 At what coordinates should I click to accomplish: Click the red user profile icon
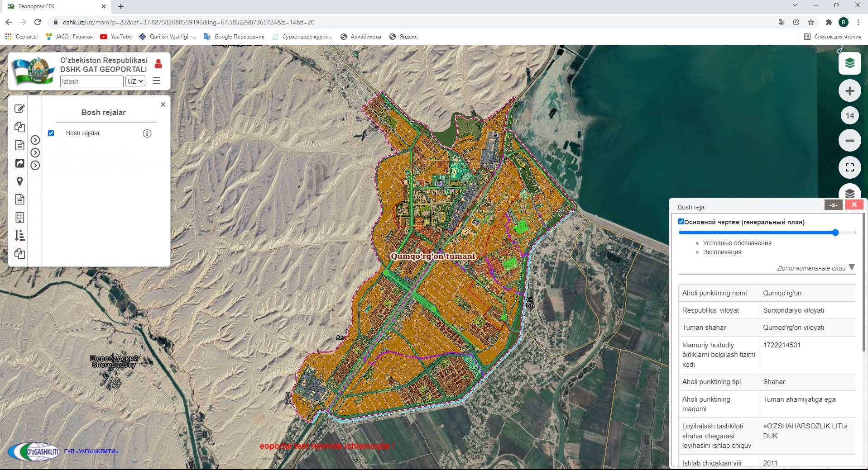tap(158, 64)
